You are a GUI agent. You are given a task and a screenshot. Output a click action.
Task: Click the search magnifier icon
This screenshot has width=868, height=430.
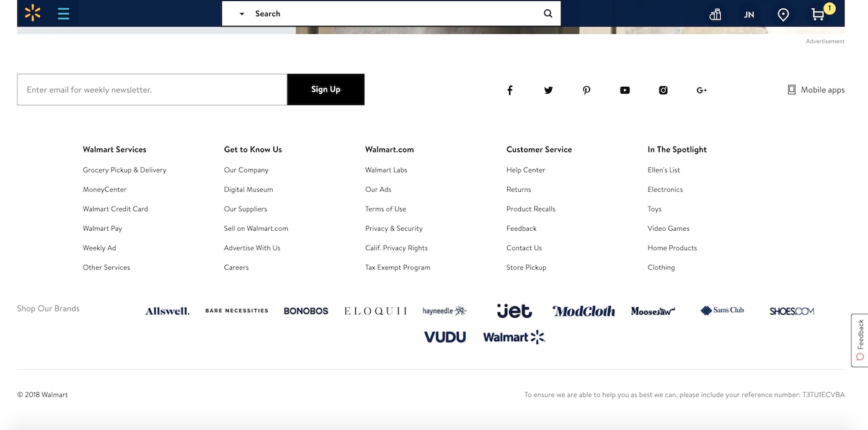(x=547, y=14)
